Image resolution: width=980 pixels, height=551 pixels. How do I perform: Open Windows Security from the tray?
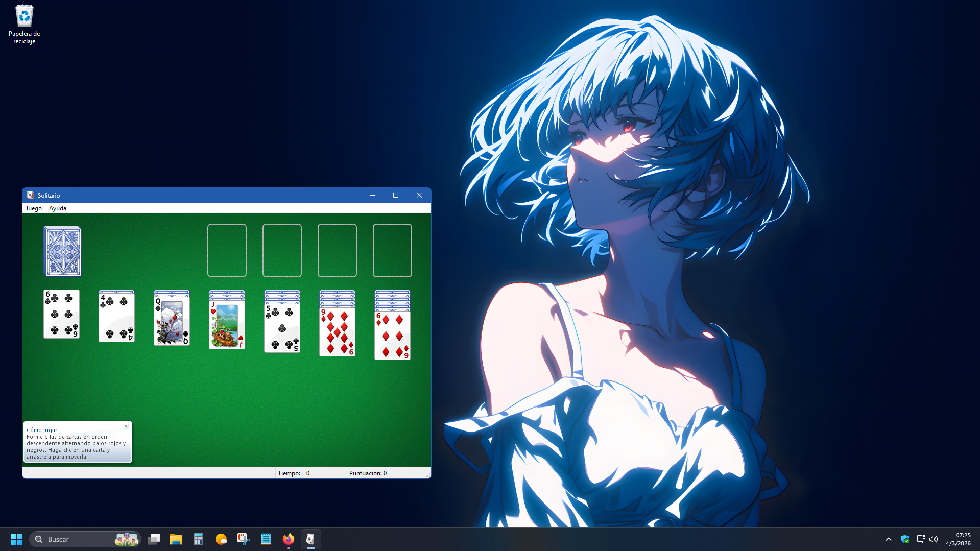[905, 539]
